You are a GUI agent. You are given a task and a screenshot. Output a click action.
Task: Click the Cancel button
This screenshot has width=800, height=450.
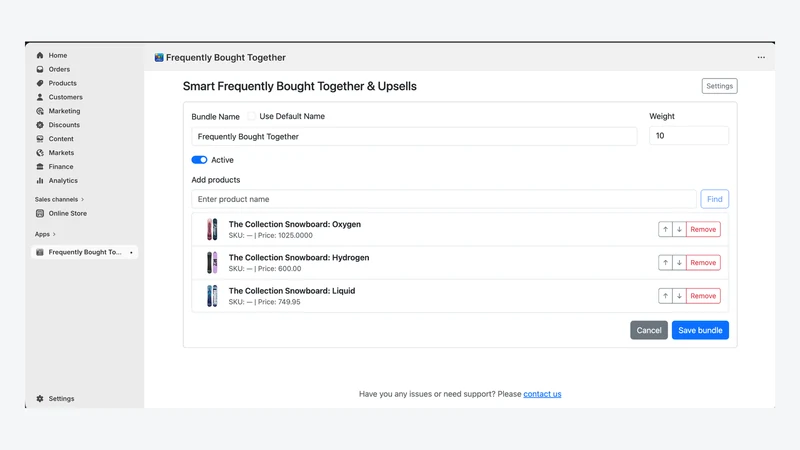(x=648, y=330)
